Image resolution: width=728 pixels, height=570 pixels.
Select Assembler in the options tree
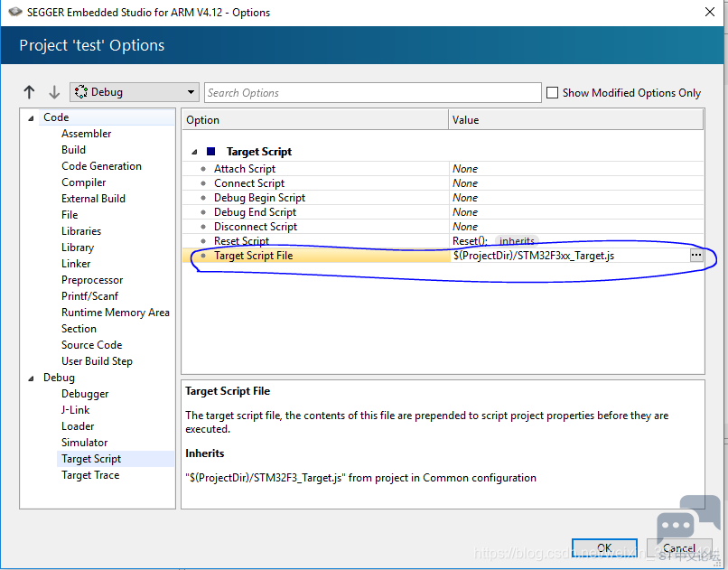click(x=87, y=134)
